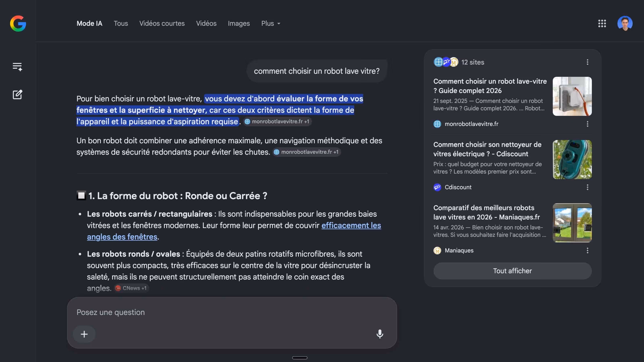Screen dimensions: 644x362
Task: Click the bottom drag handle bar
Action: click(x=300, y=358)
